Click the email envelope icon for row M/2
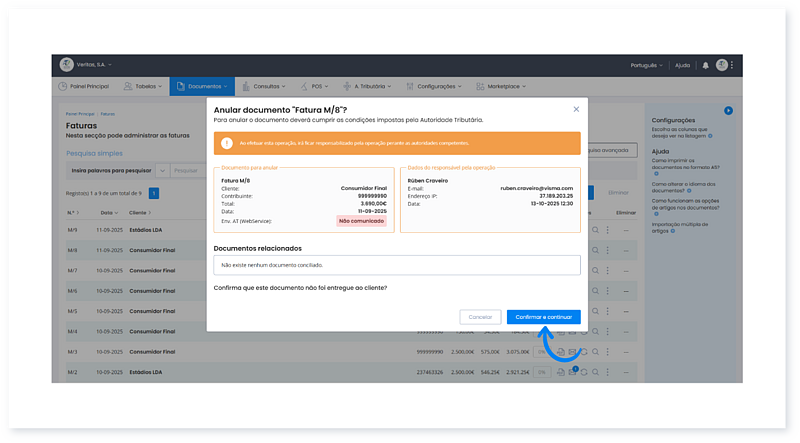Viewport: 800px width, 443px height. tap(573, 371)
